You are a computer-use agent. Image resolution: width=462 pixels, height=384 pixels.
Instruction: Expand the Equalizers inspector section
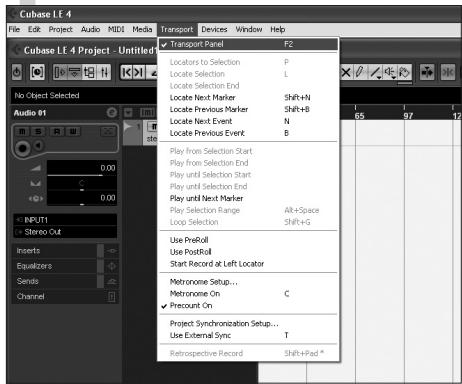tap(55, 266)
